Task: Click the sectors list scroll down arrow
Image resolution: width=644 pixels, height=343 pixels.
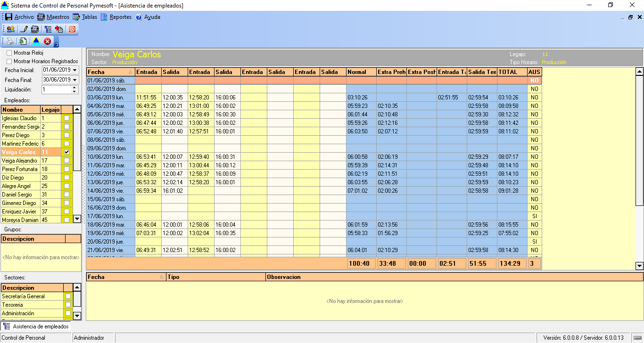Action: point(77,316)
